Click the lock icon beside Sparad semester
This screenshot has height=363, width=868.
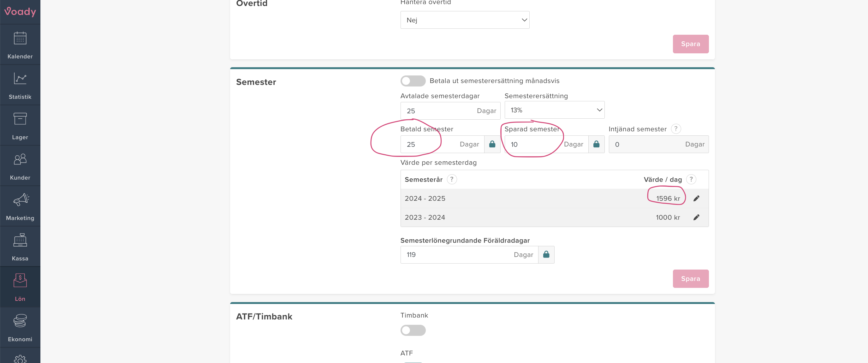596,144
